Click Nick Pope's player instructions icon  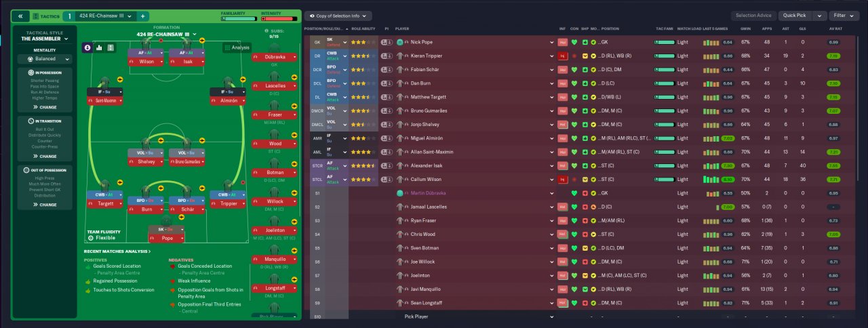(386, 42)
